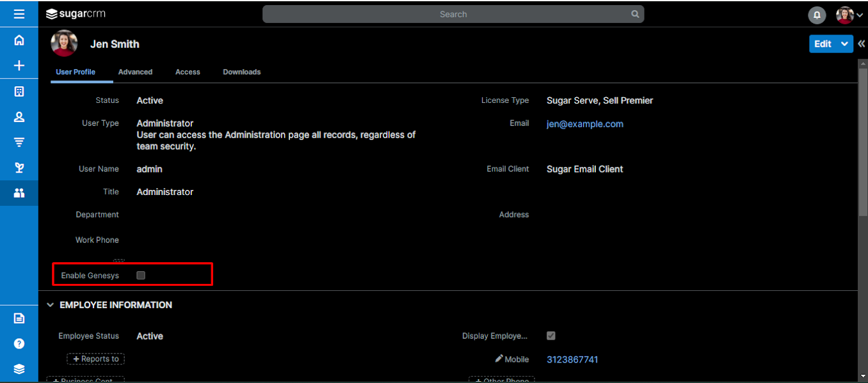Open the hamburger navigation menu
Viewport: 868px width, 383px height.
(x=19, y=13)
